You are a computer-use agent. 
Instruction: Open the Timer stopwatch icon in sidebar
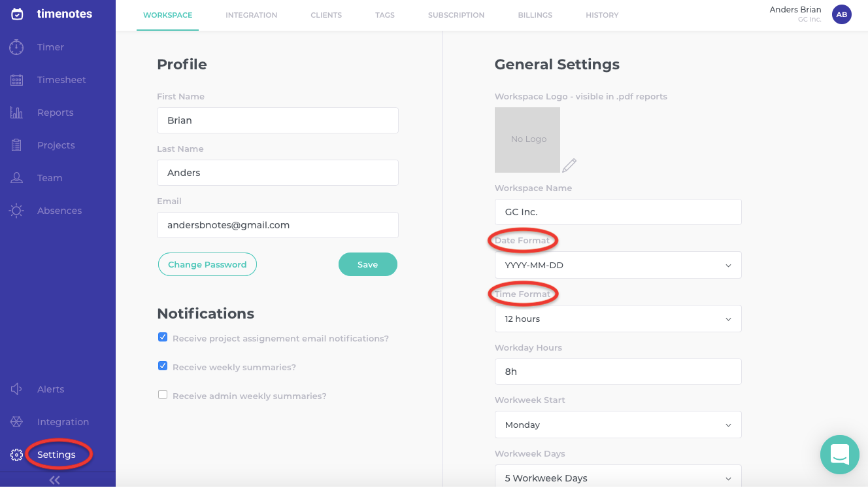16,47
